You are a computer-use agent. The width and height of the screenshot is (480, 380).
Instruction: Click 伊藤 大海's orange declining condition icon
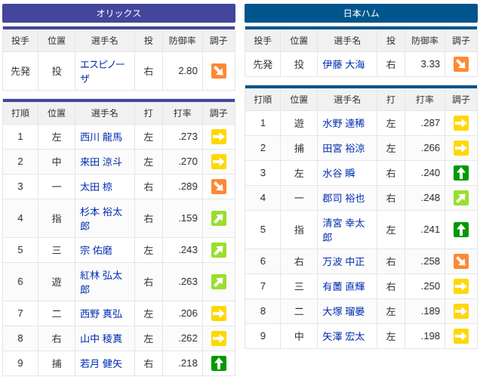coord(461,64)
